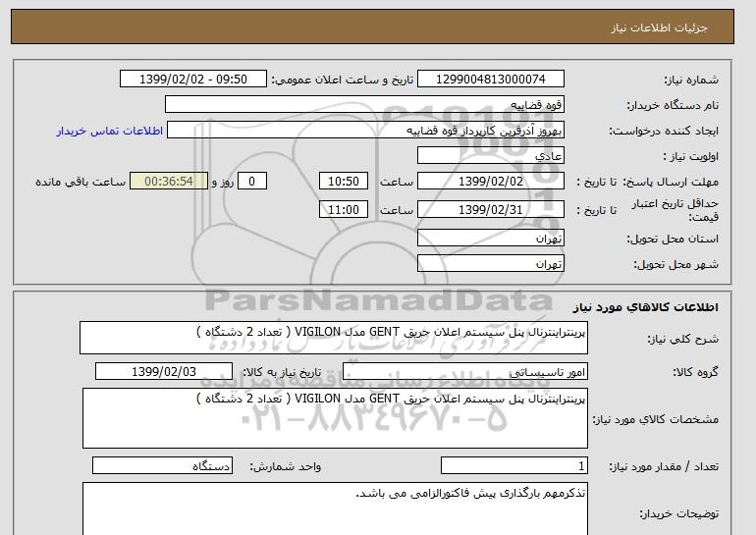
Task: Click the label شرح کلی نیاز
Action: click(682, 339)
